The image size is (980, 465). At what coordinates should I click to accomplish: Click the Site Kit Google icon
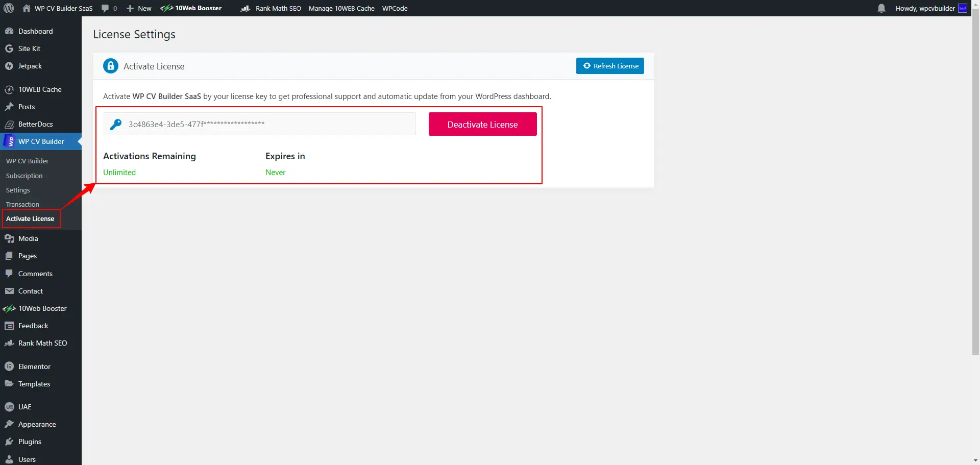click(x=9, y=48)
